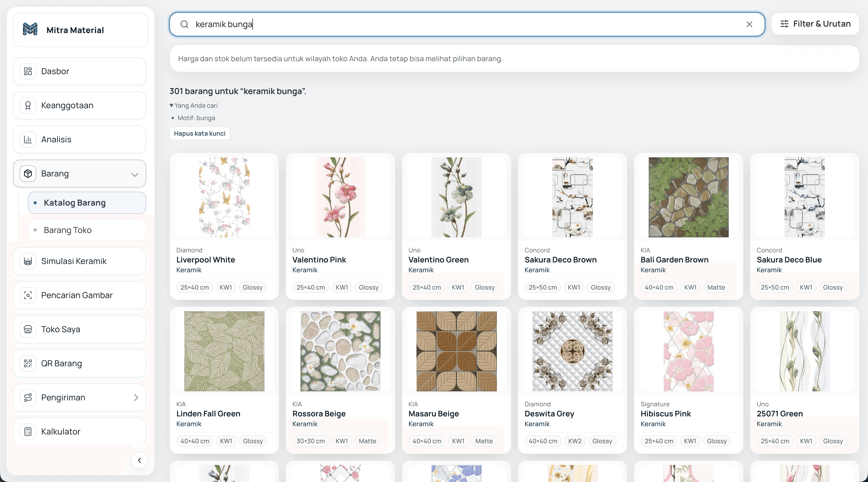The width and height of the screenshot is (868, 482).
Task: Open Filter & Urutan options
Action: click(x=815, y=24)
